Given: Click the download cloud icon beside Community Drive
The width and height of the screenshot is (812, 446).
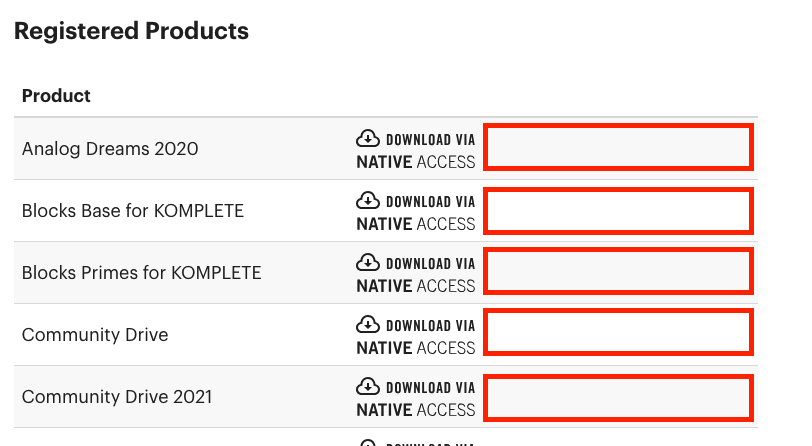Looking at the screenshot, I should point(368,324).
